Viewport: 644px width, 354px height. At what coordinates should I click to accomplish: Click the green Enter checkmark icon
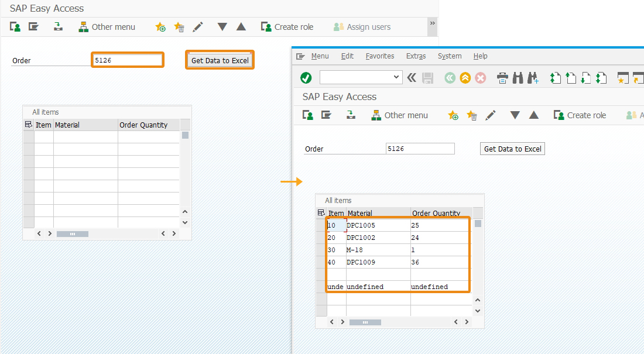(306, 78)
